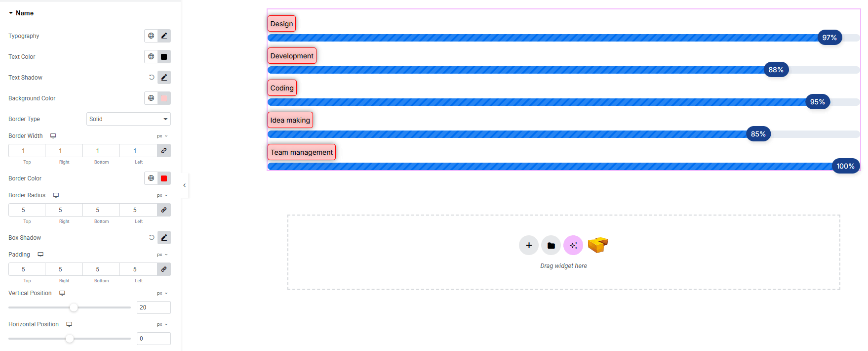Change Border Width unit px dropdown
The width and height of the screenshot is (868, 351).
coord(162,136)
